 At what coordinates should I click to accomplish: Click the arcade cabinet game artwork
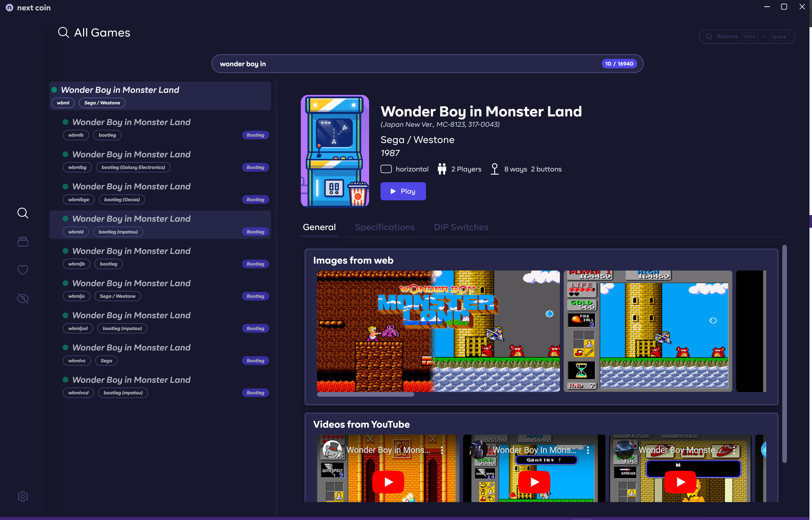tap(335, 151)
